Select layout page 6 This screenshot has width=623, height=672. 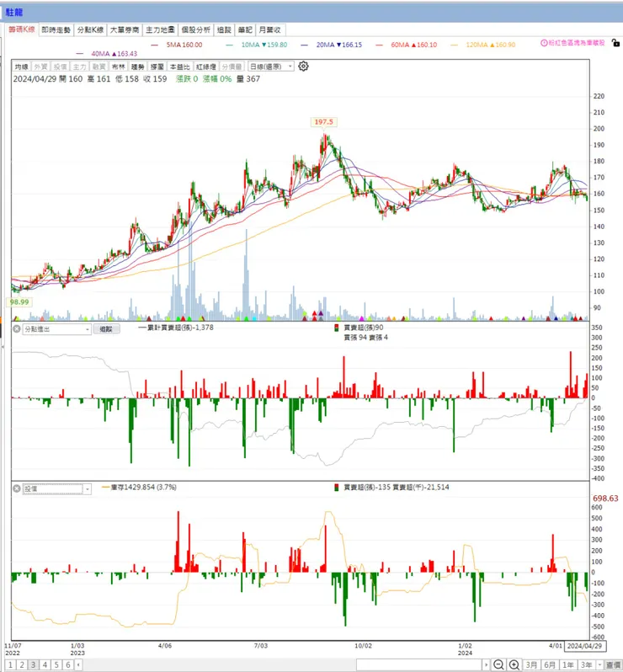pyautogui.click(x=68, y=664)
